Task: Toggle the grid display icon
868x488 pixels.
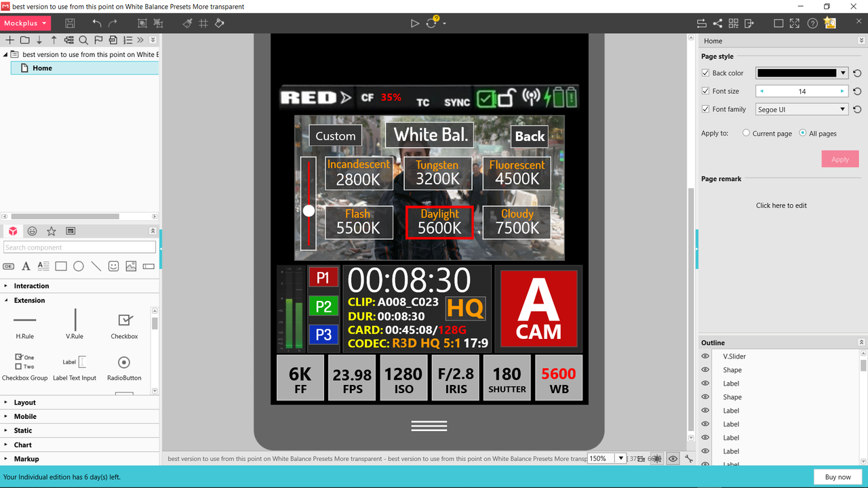Action: (203, 23)
